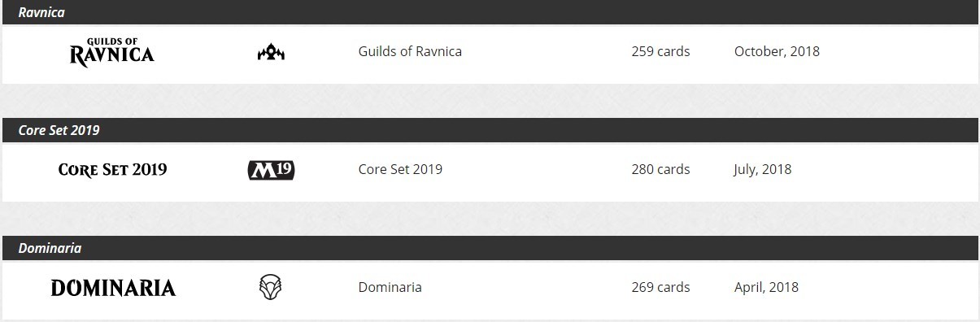This screenshot has height=322, width=980.
Task: Click the Guilds of Ravnica set symbol icon
Action: coord(271,52)
